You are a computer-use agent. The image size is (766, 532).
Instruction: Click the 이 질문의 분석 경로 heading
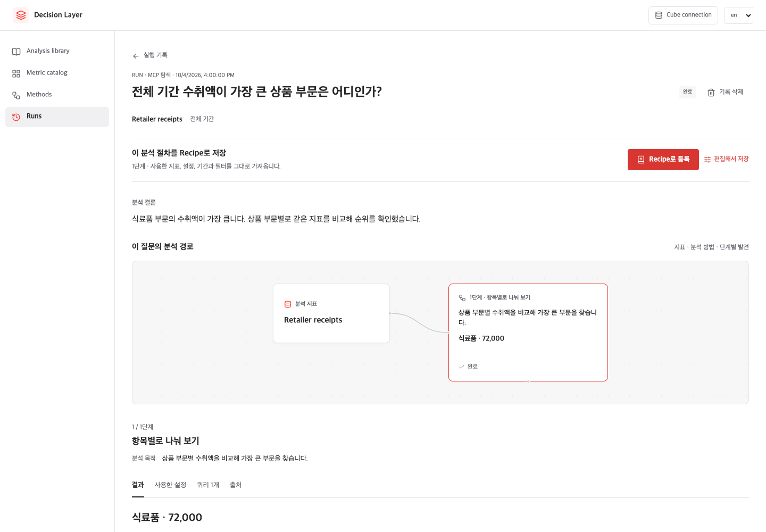coord(163,247)
